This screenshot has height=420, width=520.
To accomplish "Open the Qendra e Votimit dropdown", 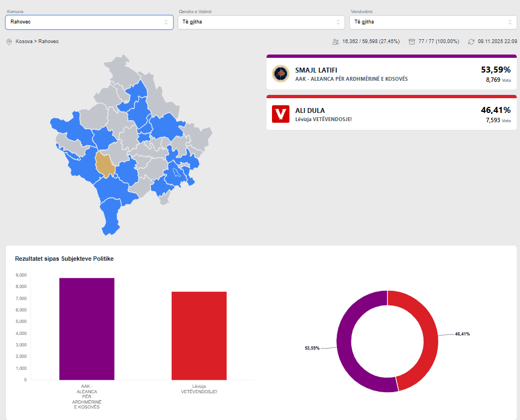I will click(x=261, y=22).
